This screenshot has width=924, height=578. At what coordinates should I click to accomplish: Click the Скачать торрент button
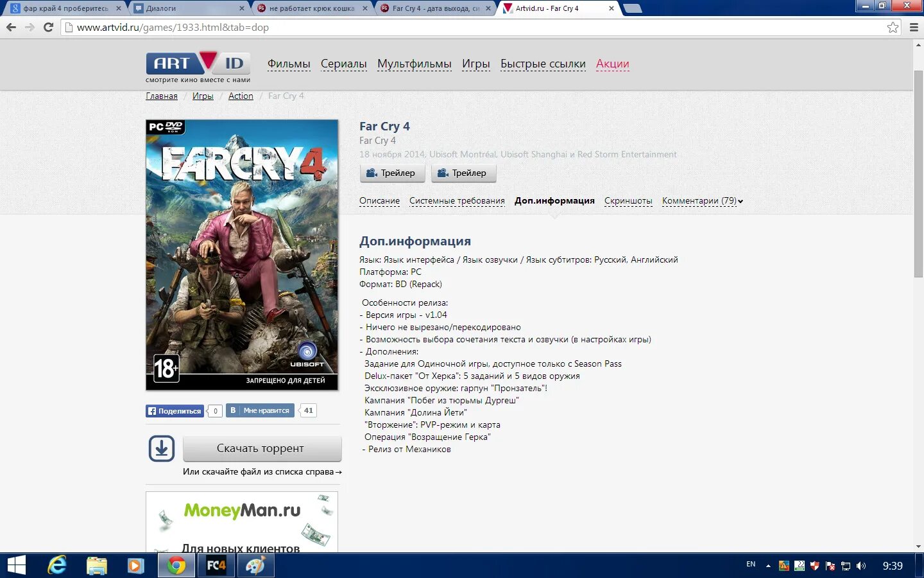(x=262, y=448)
